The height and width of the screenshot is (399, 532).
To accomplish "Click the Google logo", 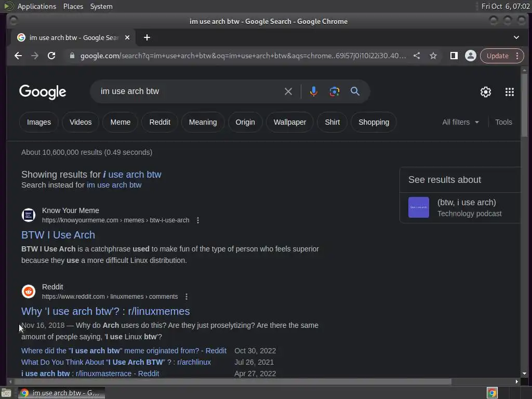I will pos(43,92).
